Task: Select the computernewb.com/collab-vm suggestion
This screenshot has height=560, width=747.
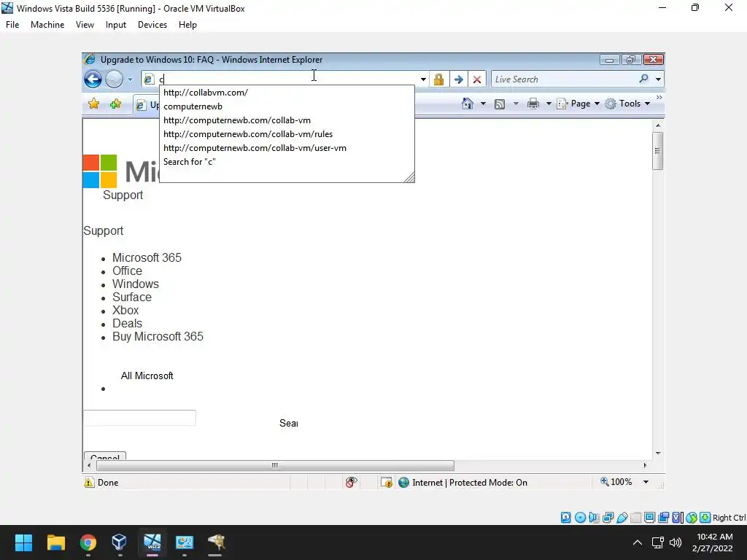Action: [287, 120]
